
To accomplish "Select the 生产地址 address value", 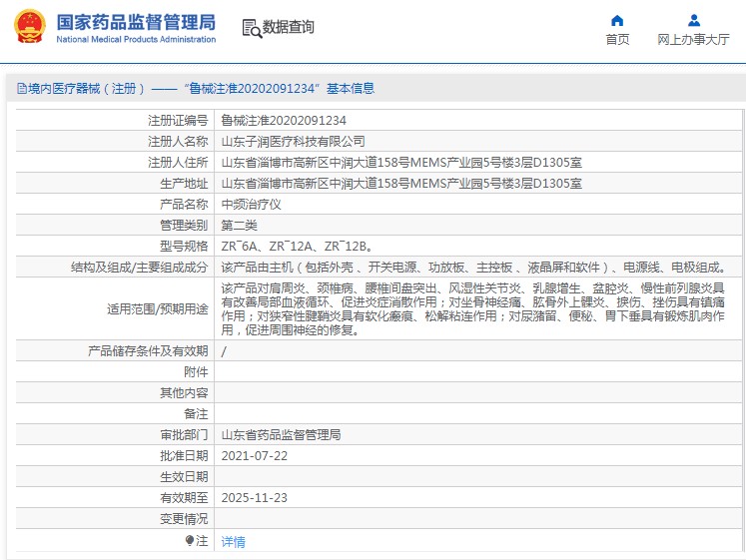I will coord(401,184).
